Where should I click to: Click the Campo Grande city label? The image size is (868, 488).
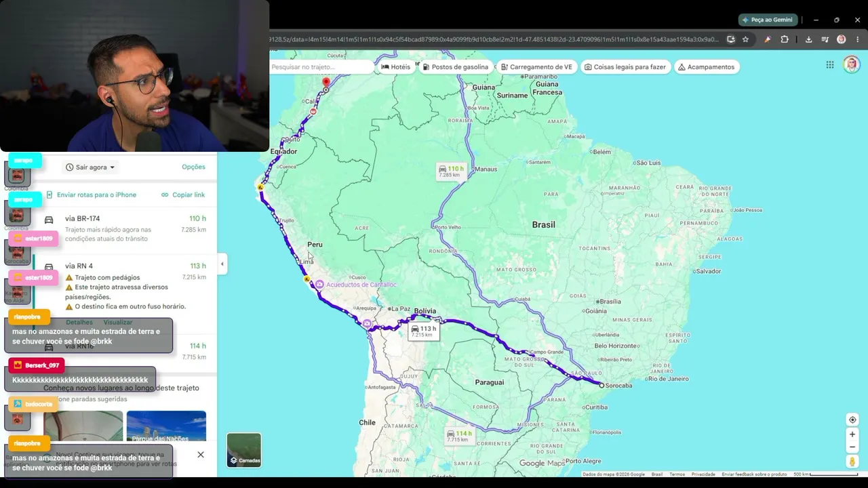coord(547,352)
